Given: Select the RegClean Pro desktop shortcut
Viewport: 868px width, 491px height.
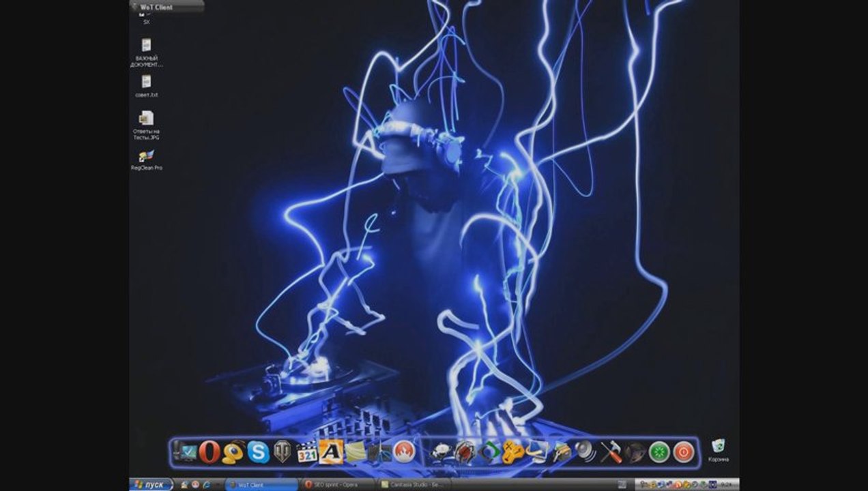Looking at the screenshot, I should coord(146,160).
